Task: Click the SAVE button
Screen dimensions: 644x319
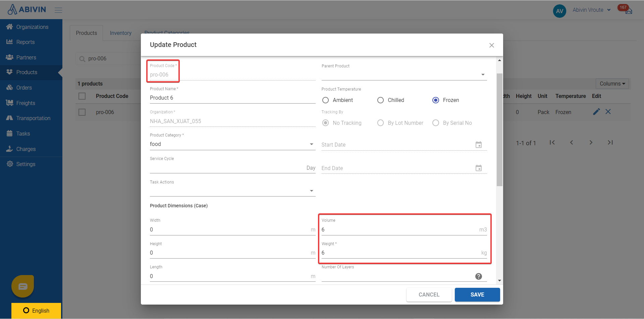Action: [x=477, y=295]
